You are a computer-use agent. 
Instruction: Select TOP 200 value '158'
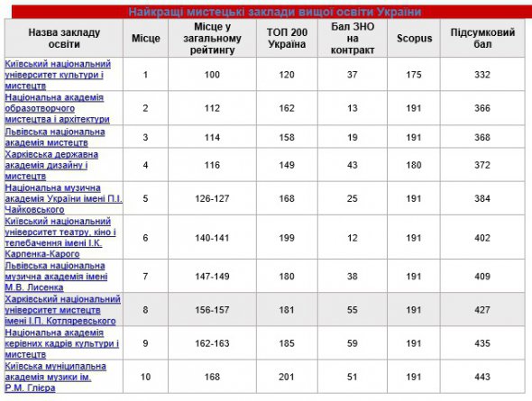pos(287,137)
